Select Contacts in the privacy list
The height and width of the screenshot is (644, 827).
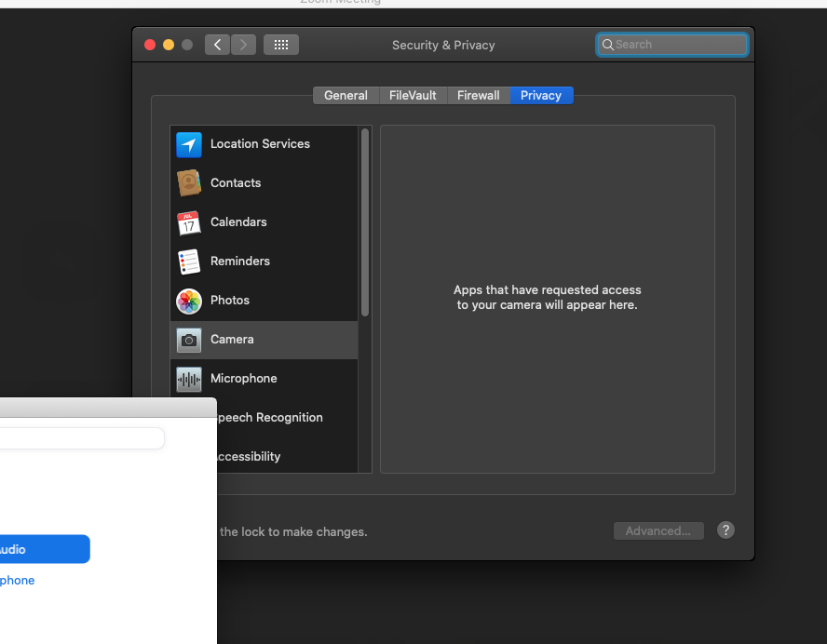[x=264, y=183]
